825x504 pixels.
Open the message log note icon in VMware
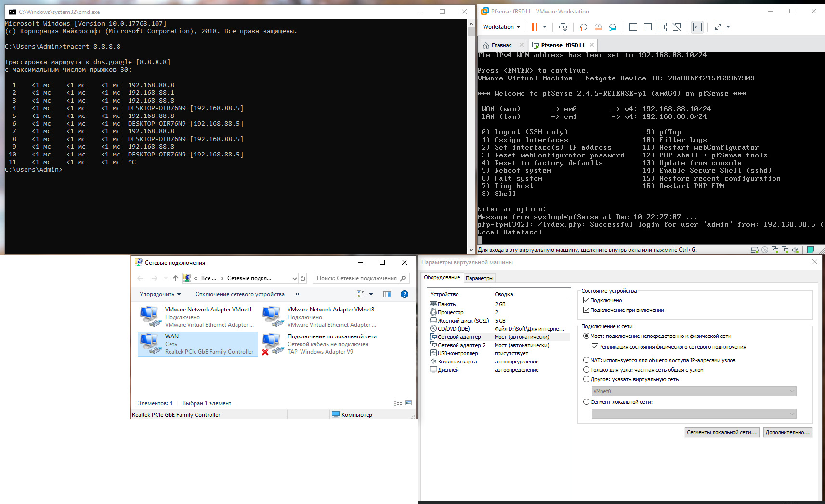[x=811, y=250]
